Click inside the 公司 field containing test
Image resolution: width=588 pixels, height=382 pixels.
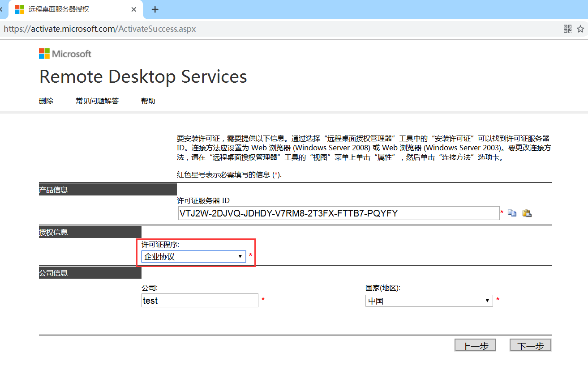pos(199,300)
